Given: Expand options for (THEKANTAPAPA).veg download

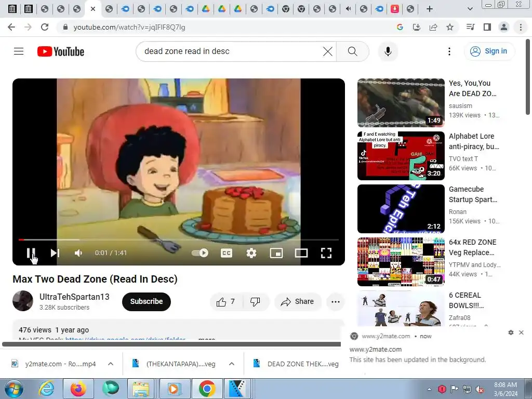Looking at the screenshot, I should tap(232, 364).
